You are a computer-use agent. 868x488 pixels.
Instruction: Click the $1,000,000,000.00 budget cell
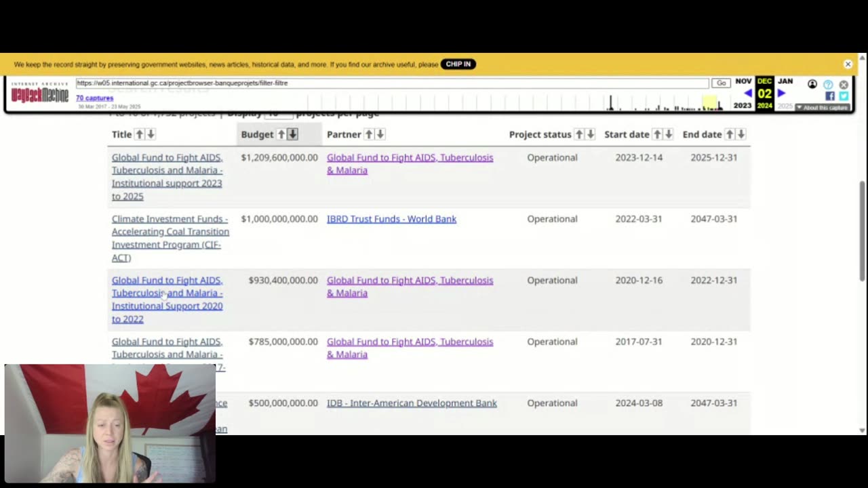279,219
